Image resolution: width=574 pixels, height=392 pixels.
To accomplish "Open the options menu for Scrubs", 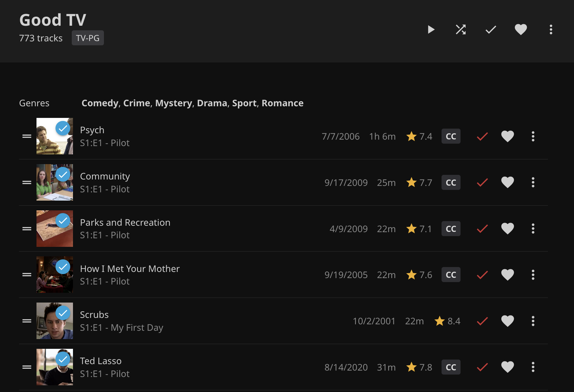I will (x=533, y=321).
